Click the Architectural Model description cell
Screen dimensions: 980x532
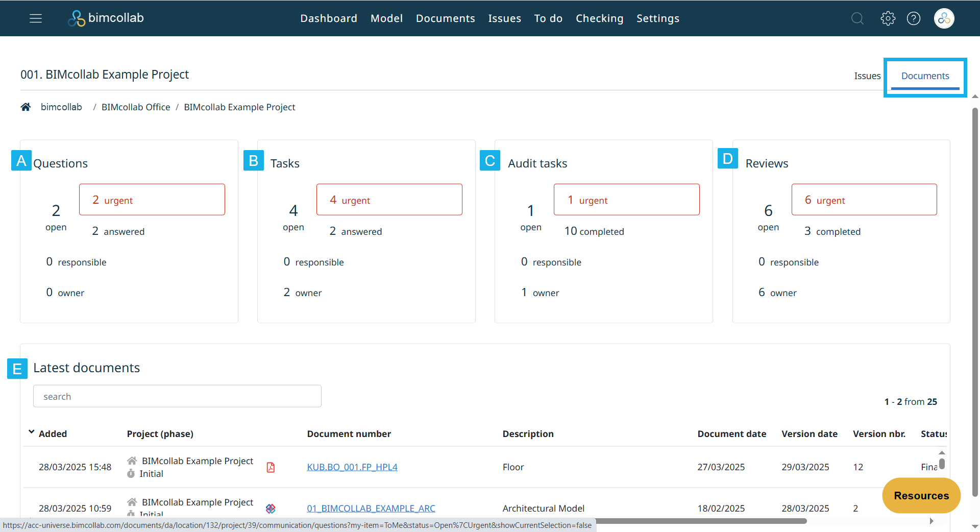coord(544,509)
